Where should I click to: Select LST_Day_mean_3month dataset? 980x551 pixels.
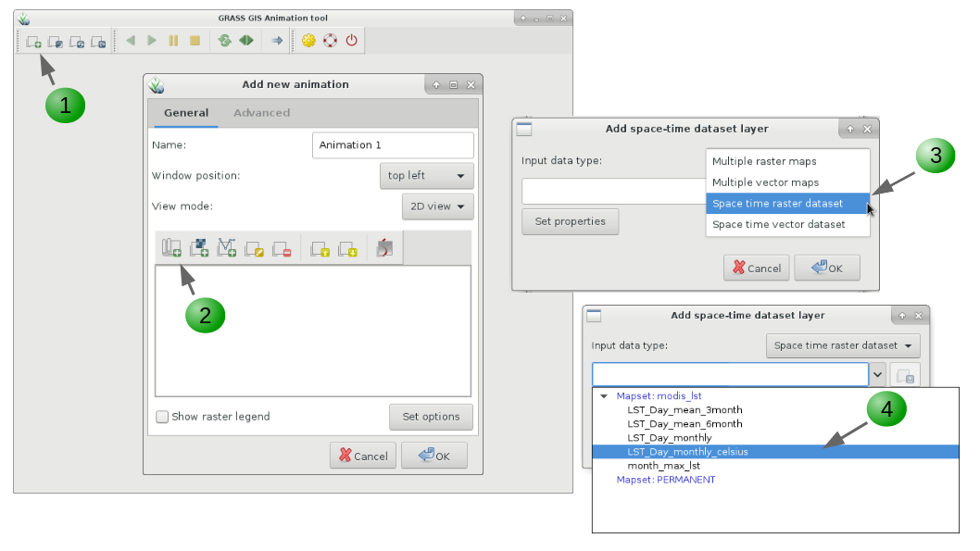[685, 410]
